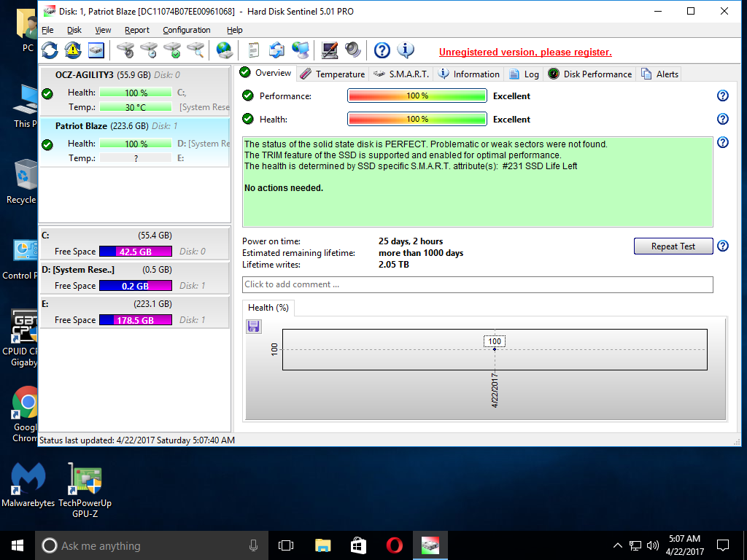
Task: Click the globe disk icon in toolbar
Action: point(225,50)
